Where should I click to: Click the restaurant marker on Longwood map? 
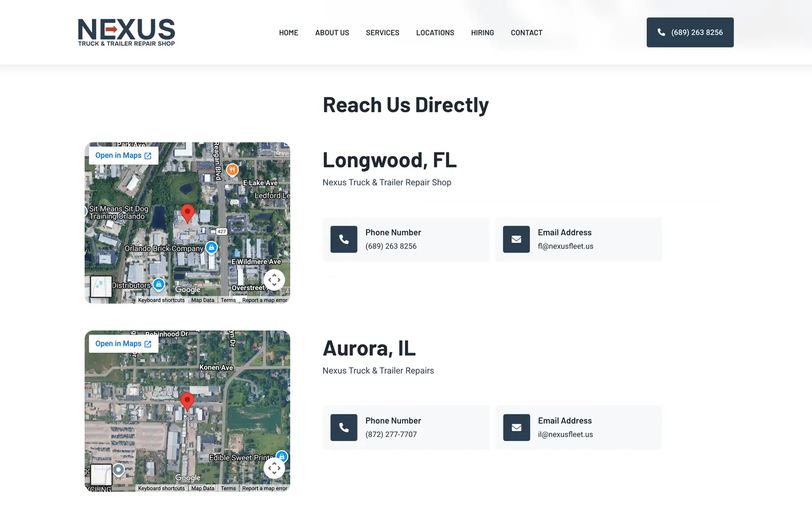click(x=232, y=170)
